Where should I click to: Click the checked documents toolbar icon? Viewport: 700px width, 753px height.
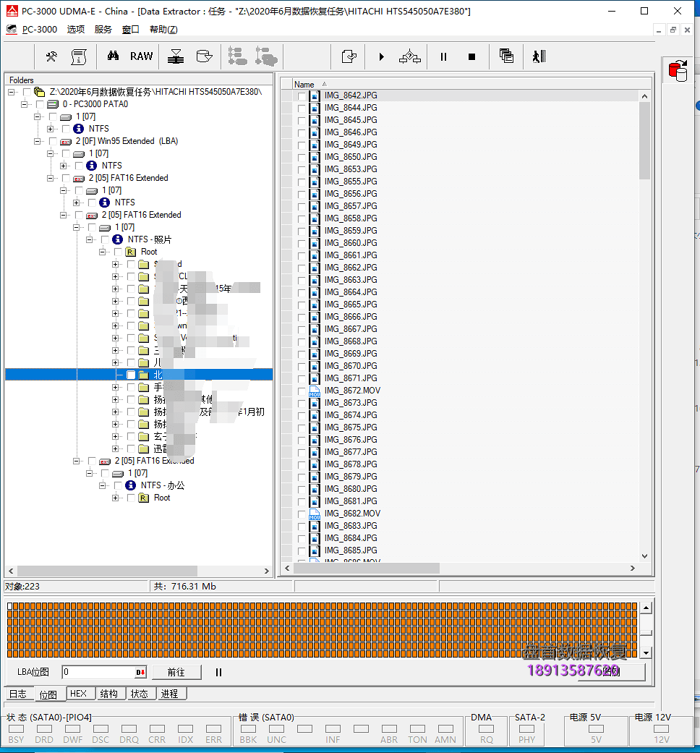point(349,56)
